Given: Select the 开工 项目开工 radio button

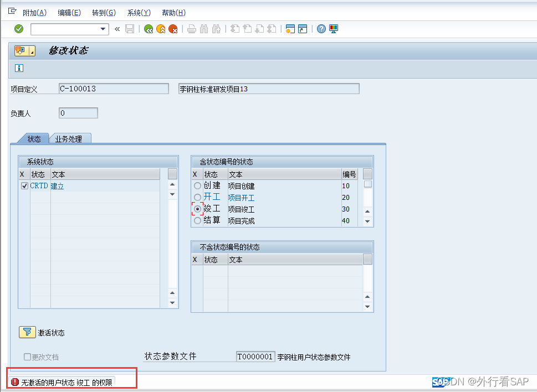Looking at the screenshot, I should click(x=198, y=197).
